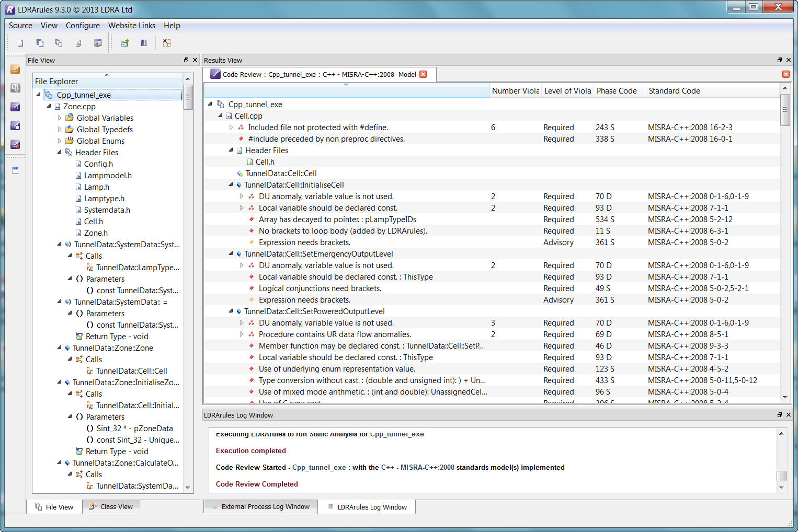Expand the Global Variables folder

[x=60, y=118]
